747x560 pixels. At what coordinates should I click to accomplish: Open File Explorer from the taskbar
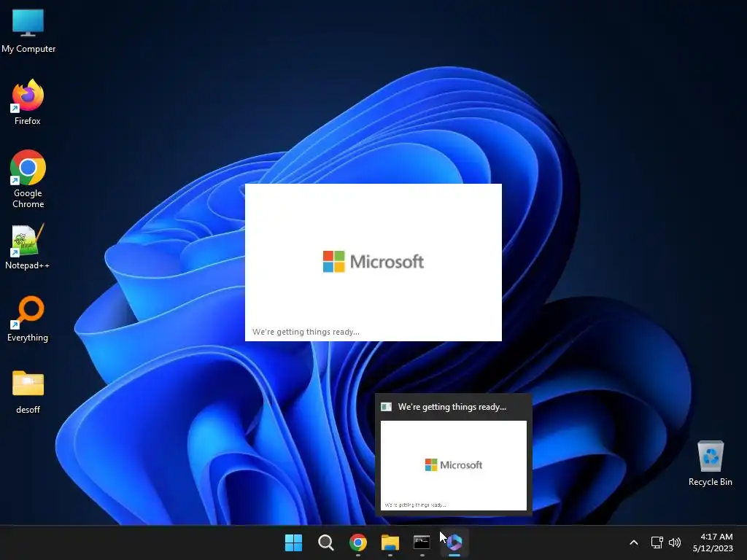tap(390, 542)
